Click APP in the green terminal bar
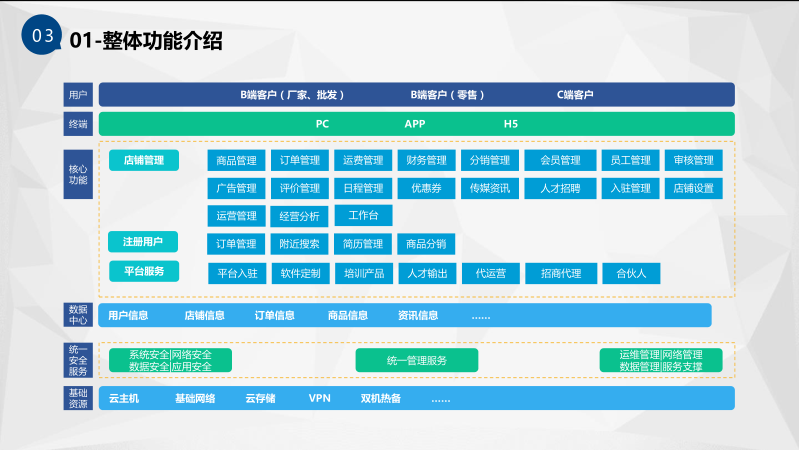Image resolution: width=800 pixels, height=450 pixels. click(x=415, y=124)
